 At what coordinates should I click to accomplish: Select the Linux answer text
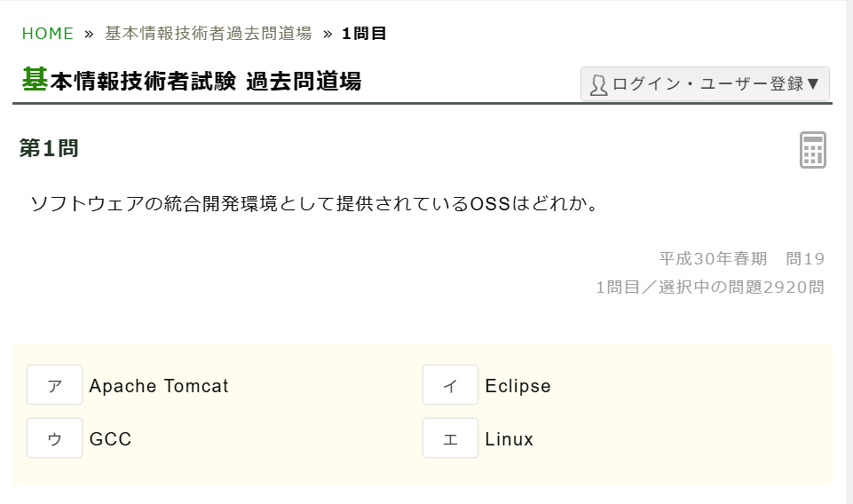pos(509,439)
